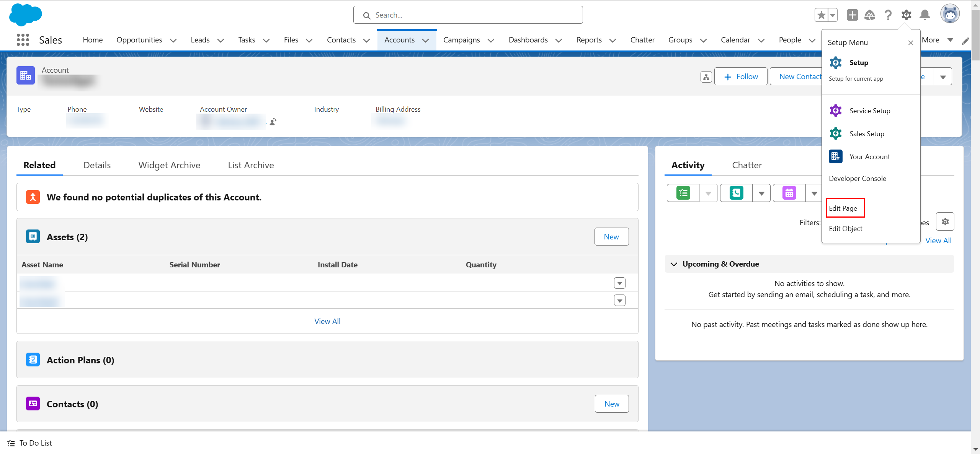Image resolution: width=980 pixels, height=454 pixels.
Task: Switch to the Details tab
Action: coord(97,165)
